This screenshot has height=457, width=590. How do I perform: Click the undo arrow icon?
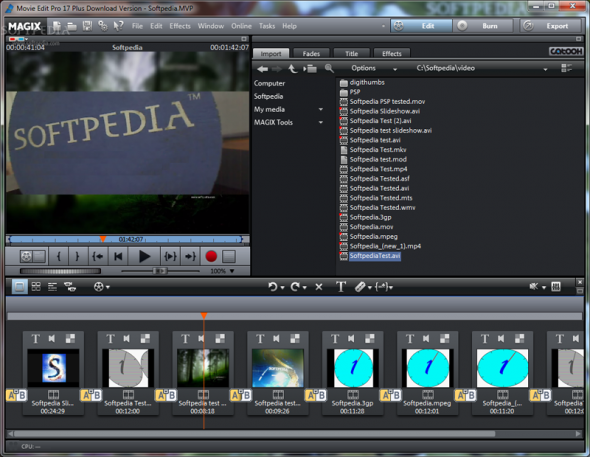pyautogui.click(x=272, y=287)
